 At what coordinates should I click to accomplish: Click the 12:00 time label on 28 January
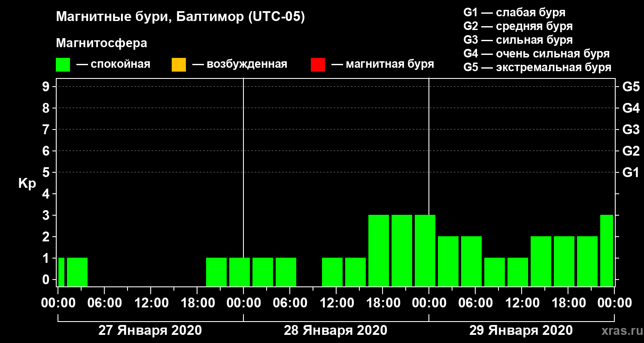pos(336,303)
